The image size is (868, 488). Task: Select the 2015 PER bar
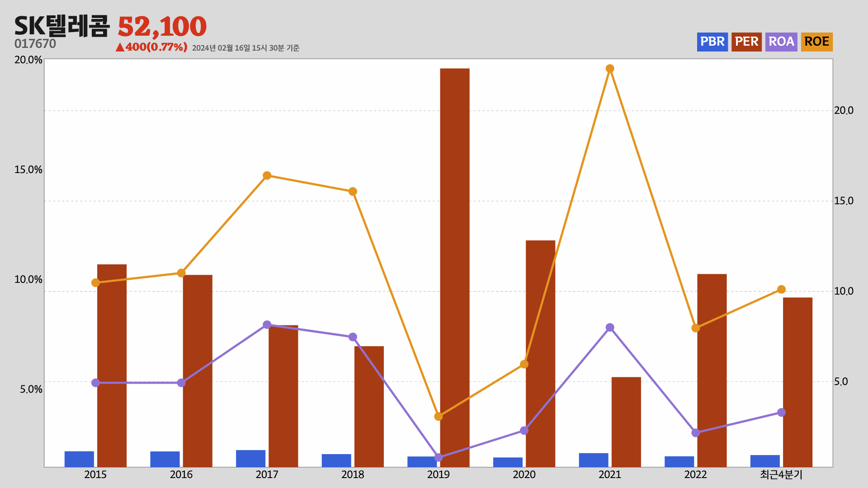pyautogui.click(x=112, y=366)
